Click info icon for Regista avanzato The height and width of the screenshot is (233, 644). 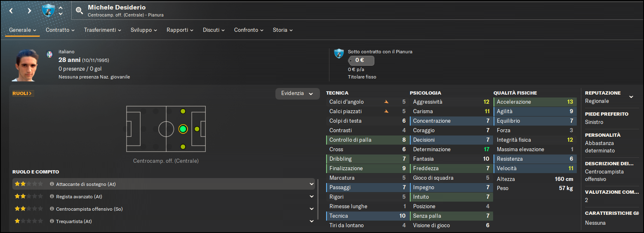(52, 197)
